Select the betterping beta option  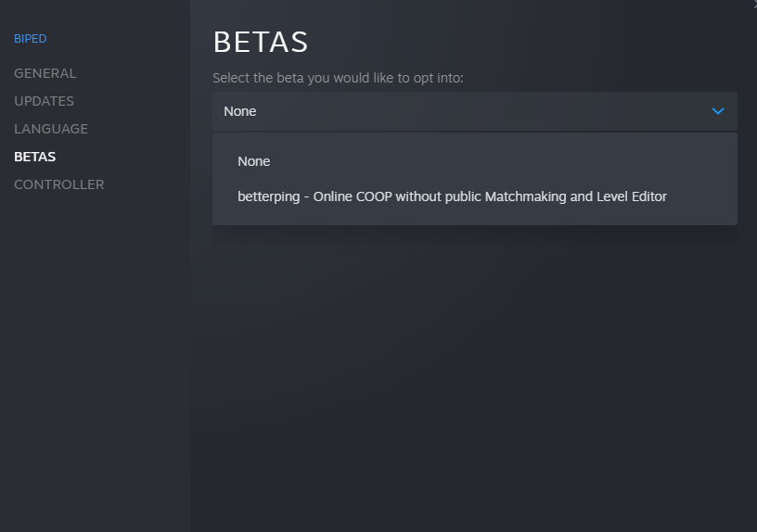pyautogui.click(x=452, y=196)
